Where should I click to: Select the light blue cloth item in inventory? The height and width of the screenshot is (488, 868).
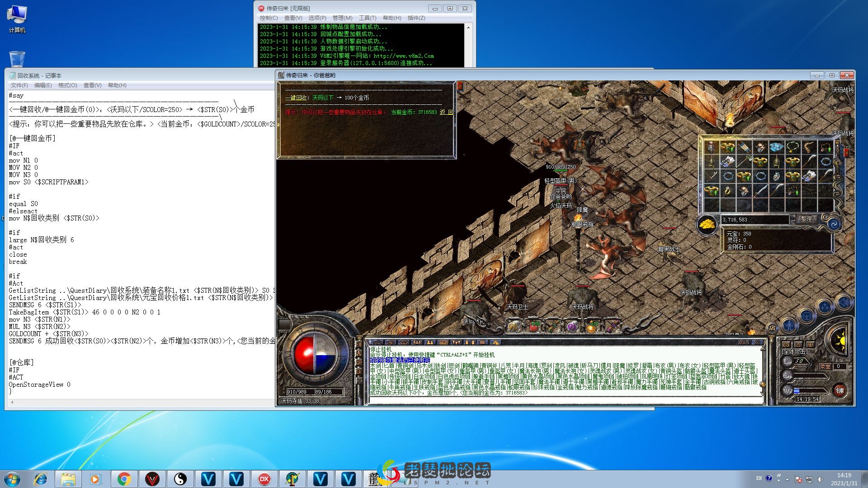click(777, 147)
